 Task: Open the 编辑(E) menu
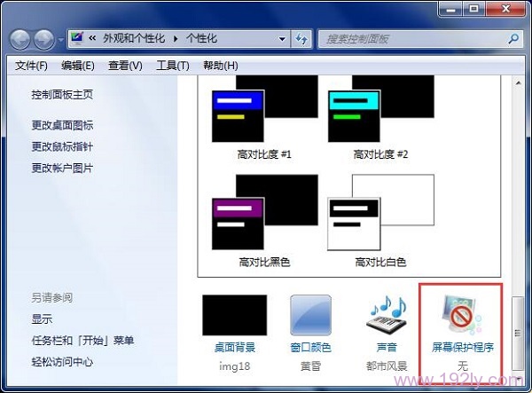78,66
